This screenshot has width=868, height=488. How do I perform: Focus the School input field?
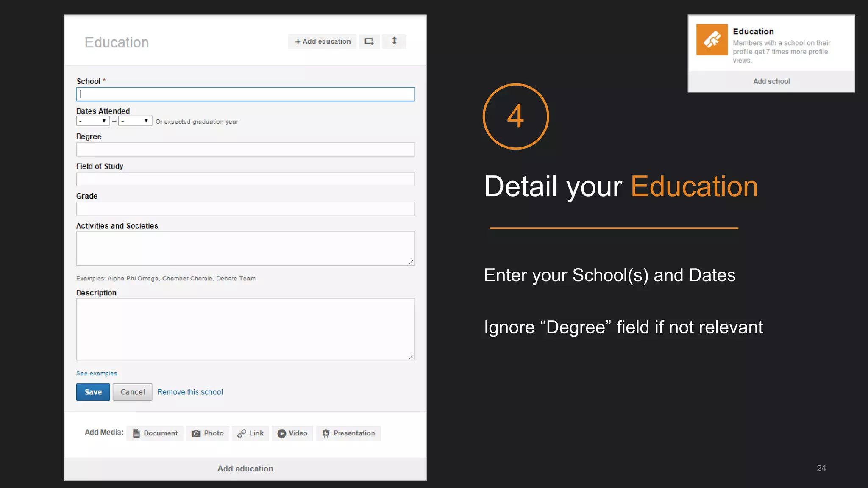click(x=245, y=94)
